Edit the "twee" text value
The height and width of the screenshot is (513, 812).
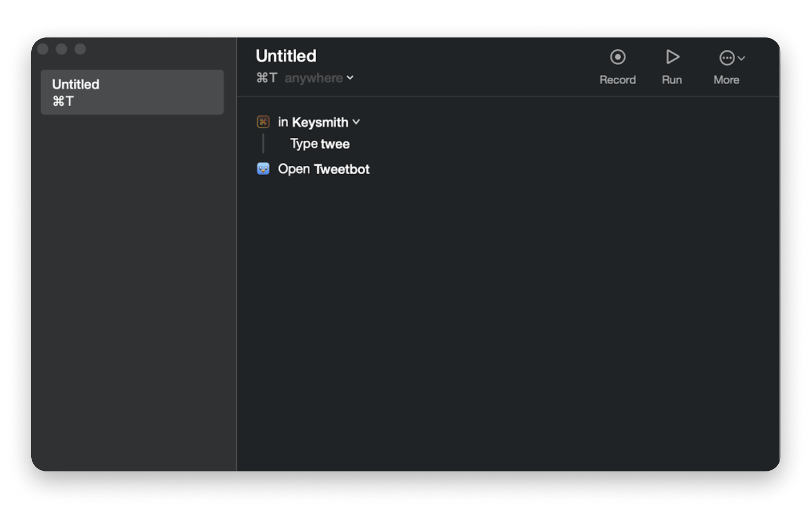(x=335, y=144)
